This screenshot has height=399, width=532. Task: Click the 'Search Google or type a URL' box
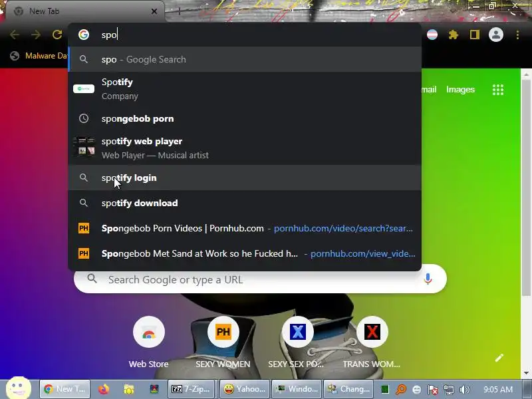tap(260, 279)
